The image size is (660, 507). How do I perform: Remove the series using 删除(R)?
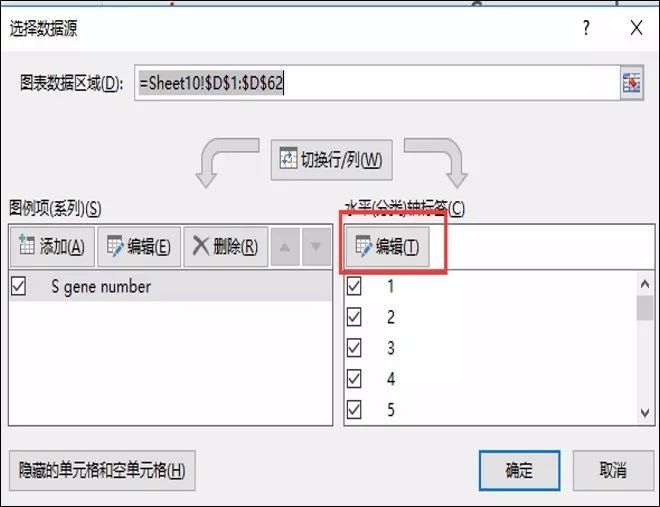(x=226, y=247)
